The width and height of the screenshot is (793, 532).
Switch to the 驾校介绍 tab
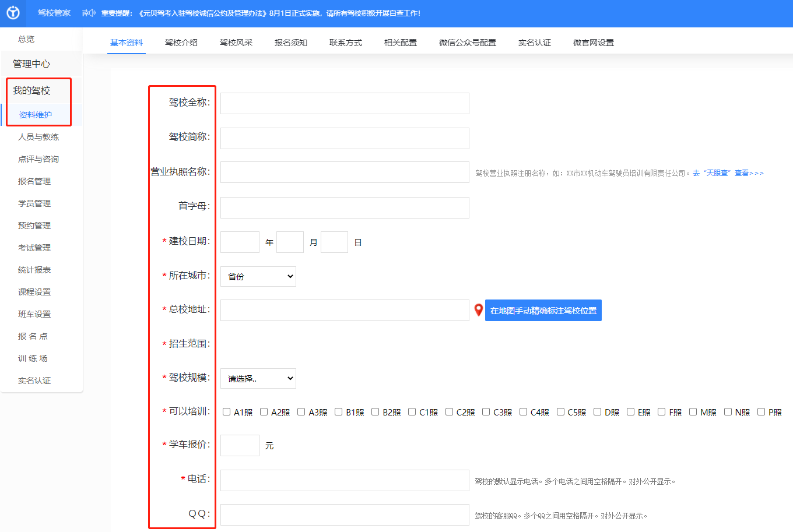pyautogui.click(x=181, y=43)
